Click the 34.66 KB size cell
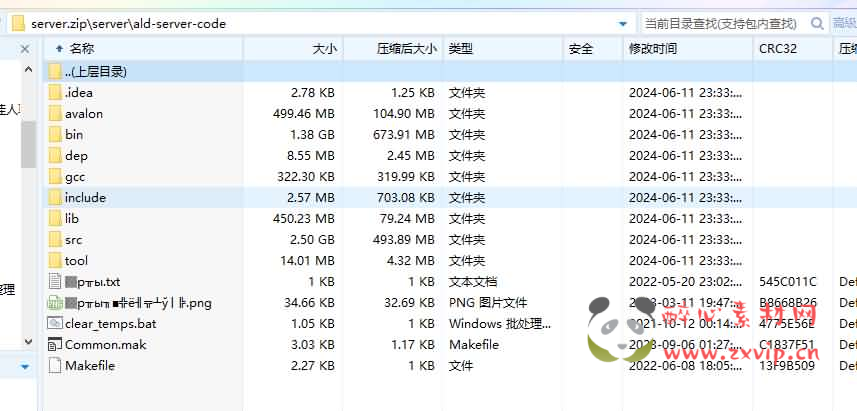The image size is (857, 411). tap(309, 303)
